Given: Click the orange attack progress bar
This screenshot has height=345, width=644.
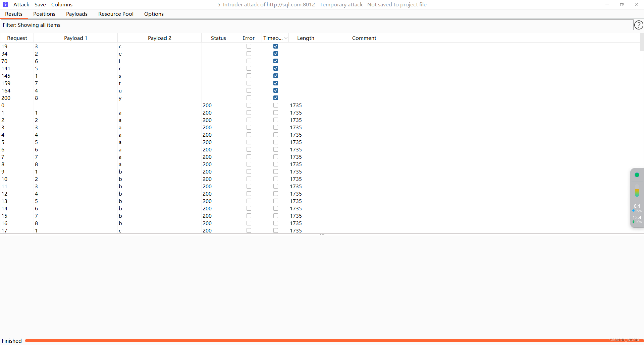Looking at the screenshot, I should tap(334, 341).
